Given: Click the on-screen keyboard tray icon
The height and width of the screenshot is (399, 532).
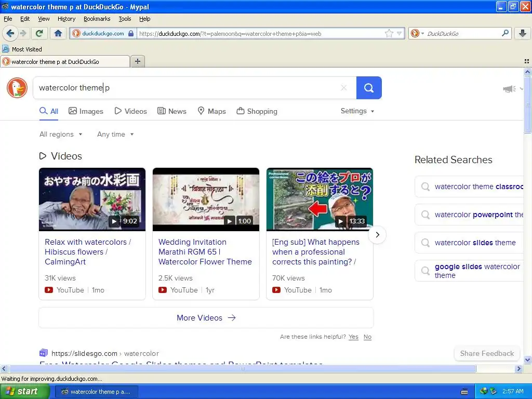Looking at the screenshot, I should [x=464, y=392].
